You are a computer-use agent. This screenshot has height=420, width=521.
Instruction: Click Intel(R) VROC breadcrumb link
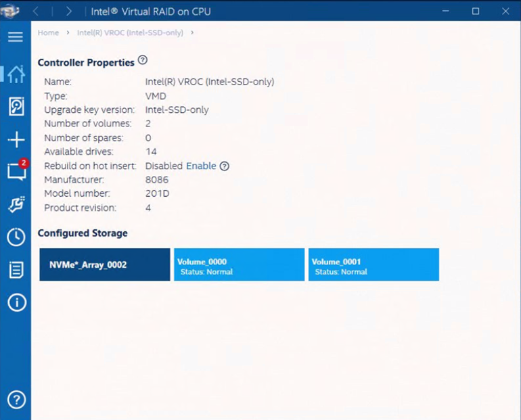click(x=130, y=32)
